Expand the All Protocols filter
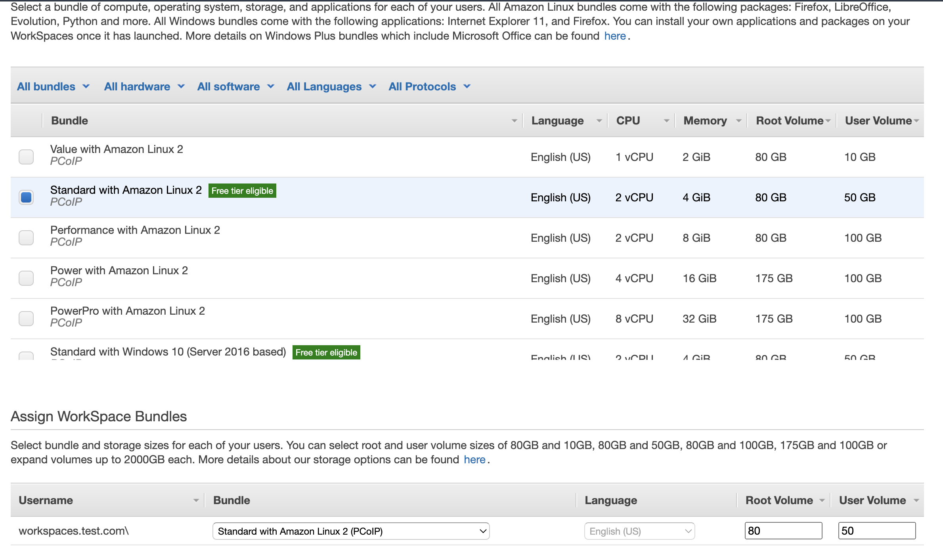 (x=430, y=86)
